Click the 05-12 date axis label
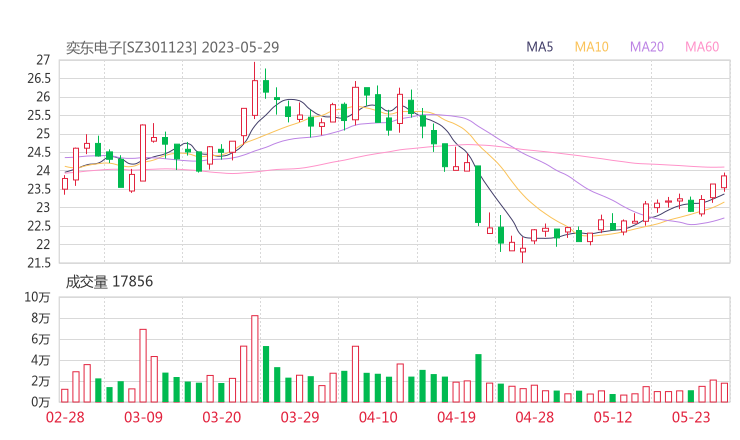740x440 pixels. pyautogui.click(x=613, y=417)
